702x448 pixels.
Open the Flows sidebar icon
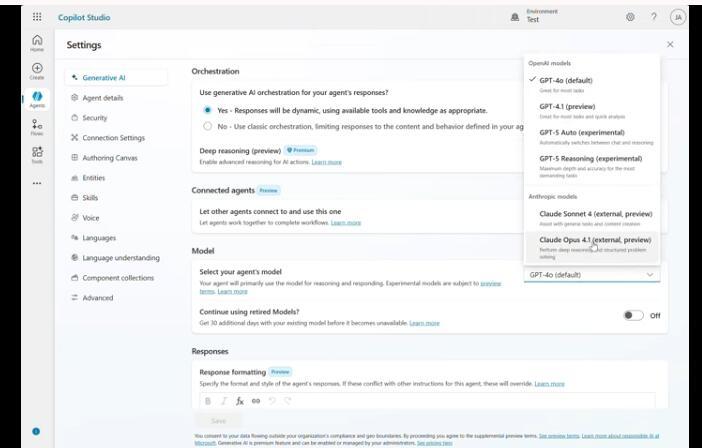(x=37, y=127)
